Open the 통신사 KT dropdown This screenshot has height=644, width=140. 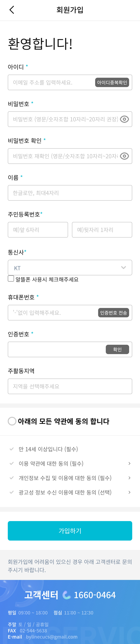point(70,268)
